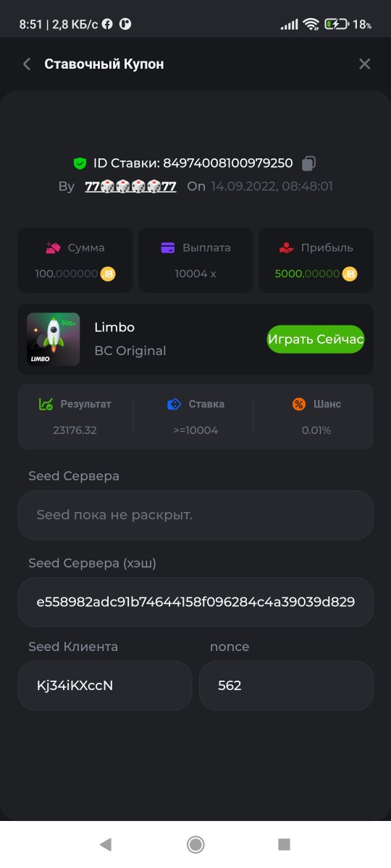Select the Выплата wallet icon
This screenshot has height=868, width=391.
tap(168, 247)
